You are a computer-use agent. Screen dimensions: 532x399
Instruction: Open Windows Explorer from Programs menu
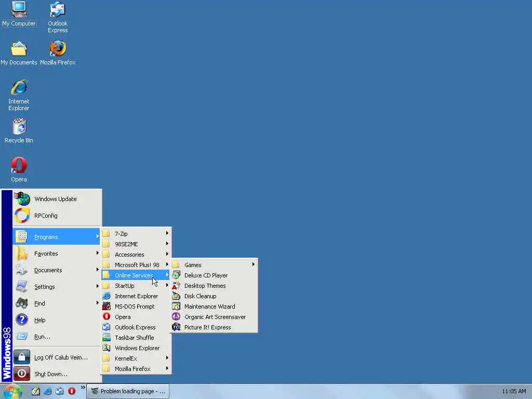pos(136,348)
